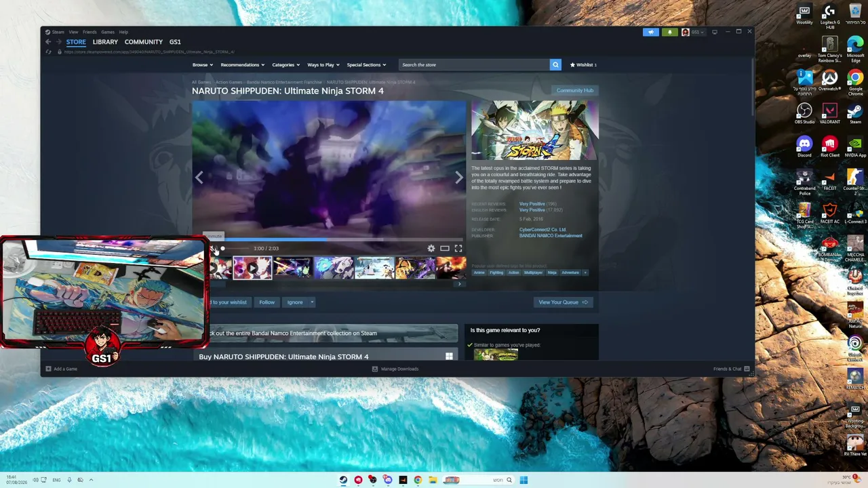Click View Your Queue
Viewport: 868px width, 488px height.
564,302
